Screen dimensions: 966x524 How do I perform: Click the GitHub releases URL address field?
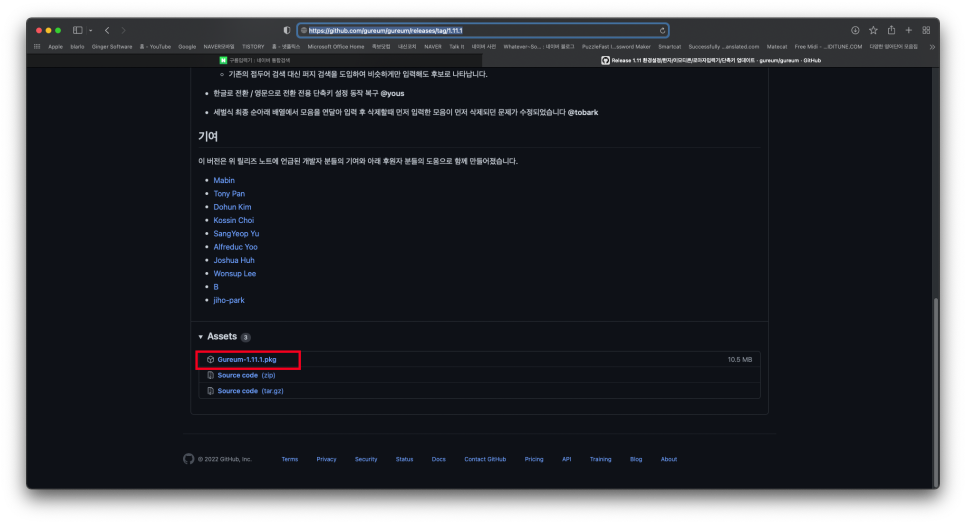[x=482, y=30]
